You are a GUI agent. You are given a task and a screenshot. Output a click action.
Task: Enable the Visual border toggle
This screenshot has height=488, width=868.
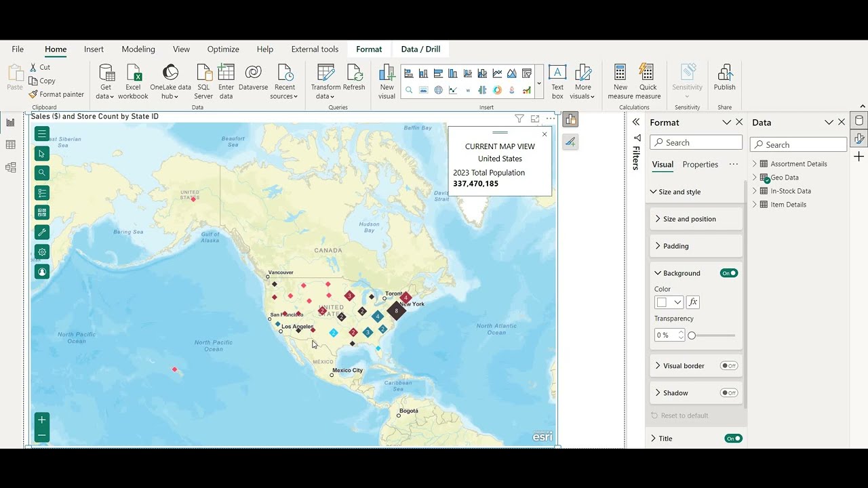click(729, 366)
